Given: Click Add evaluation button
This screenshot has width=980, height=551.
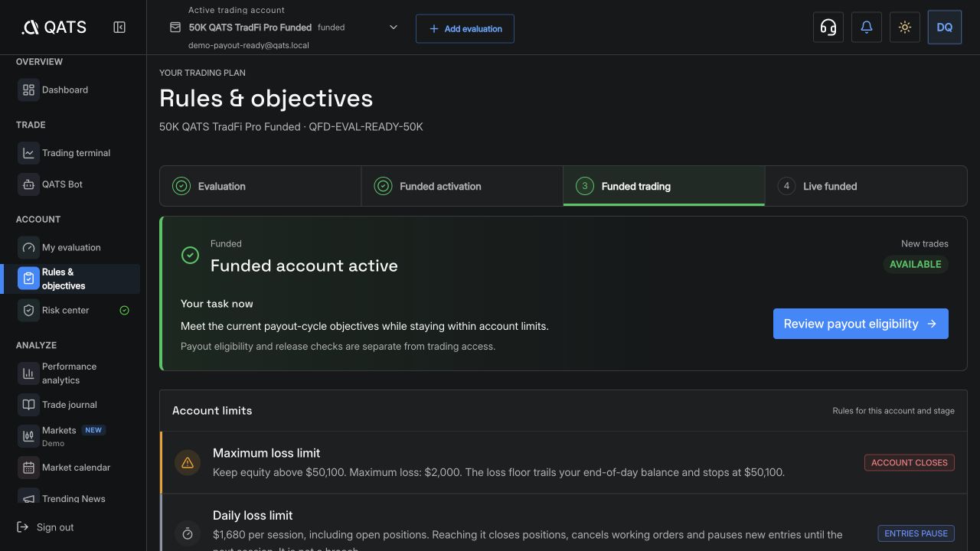Looking at the screenshot, I should pos(465,28).
